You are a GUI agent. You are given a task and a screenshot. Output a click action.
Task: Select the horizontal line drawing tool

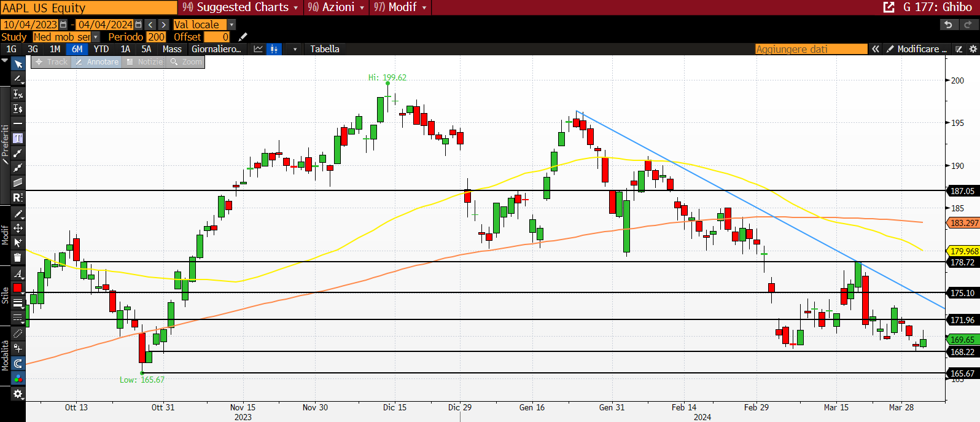click(18, 123)
